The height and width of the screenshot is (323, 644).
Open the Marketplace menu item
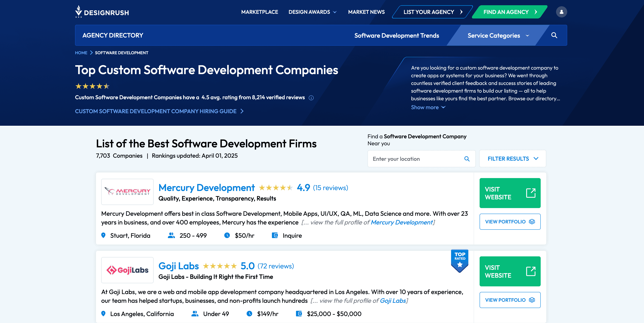point(260,12)
